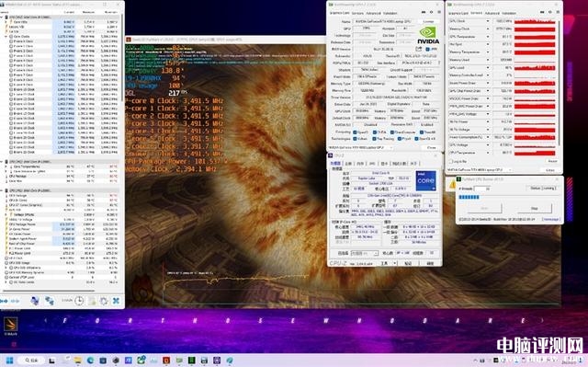Switch to Sensors tab in left GPU-Z window
This screenshot has width=588, height=367.
(x=357, y=13)
